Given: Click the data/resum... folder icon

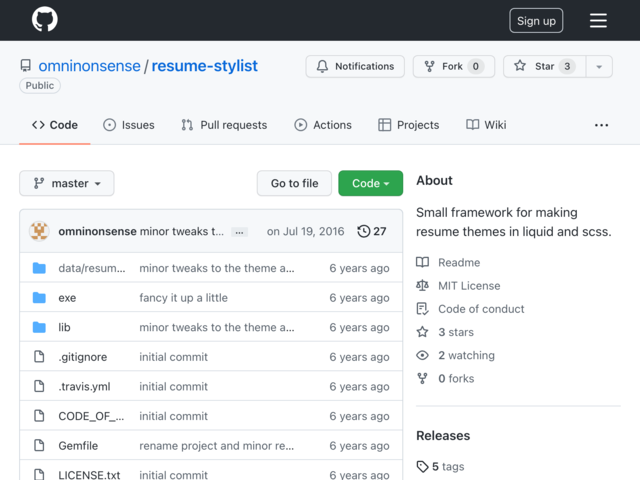Looking at the screenshot, I should tap(39, 268).
